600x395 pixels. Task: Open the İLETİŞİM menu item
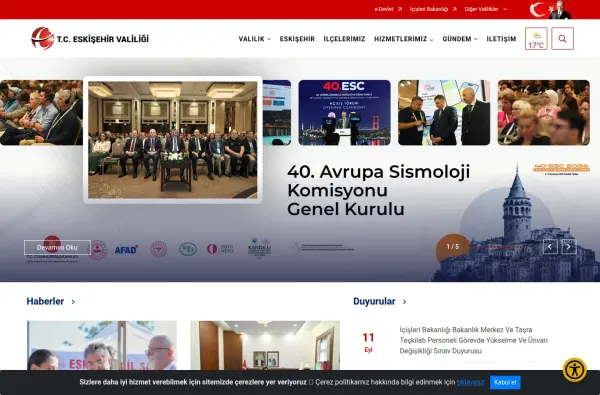click(x=501, y=39)
